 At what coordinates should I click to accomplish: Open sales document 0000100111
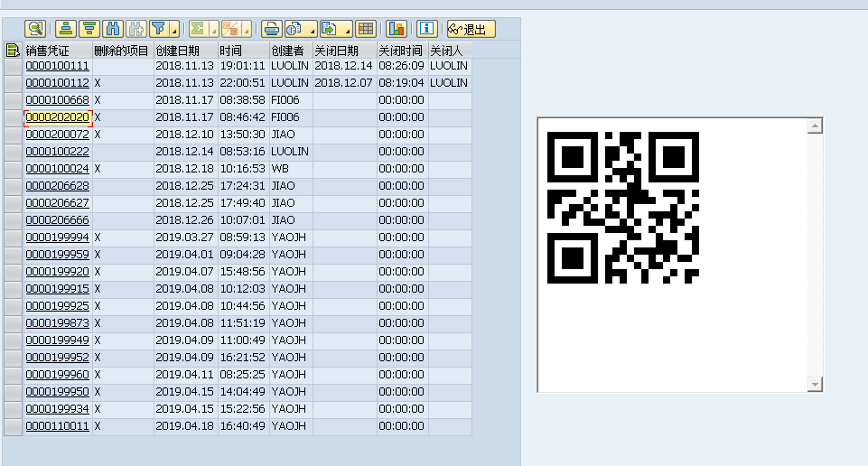(57, 66)
